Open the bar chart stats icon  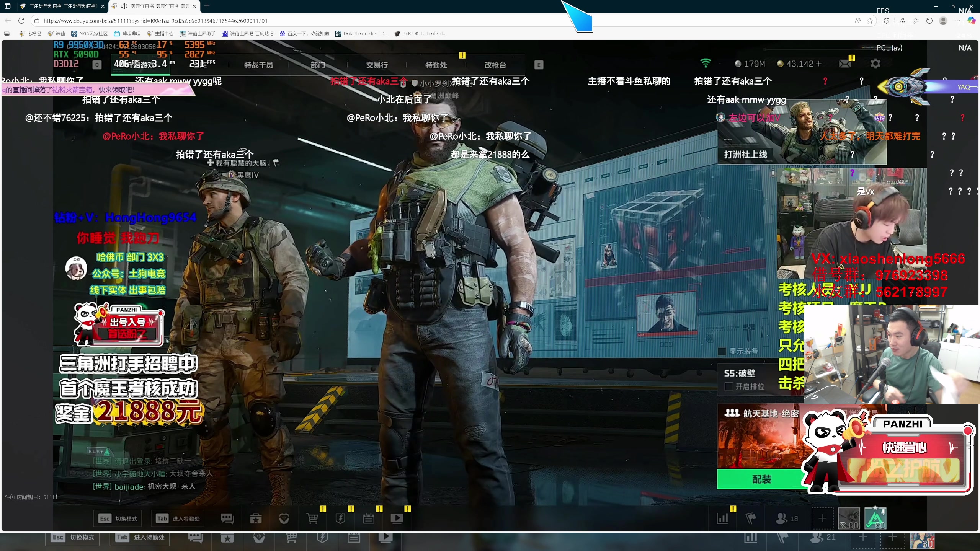coord(722,518)
